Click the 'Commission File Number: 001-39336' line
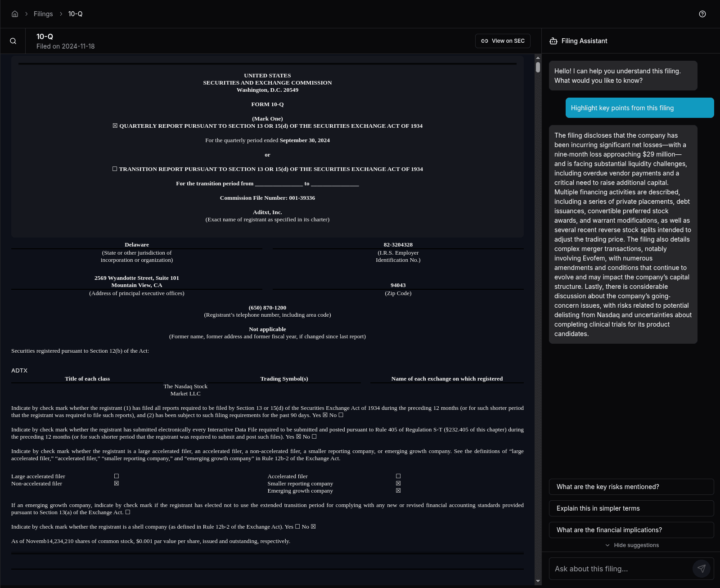 tap(267, 198)
